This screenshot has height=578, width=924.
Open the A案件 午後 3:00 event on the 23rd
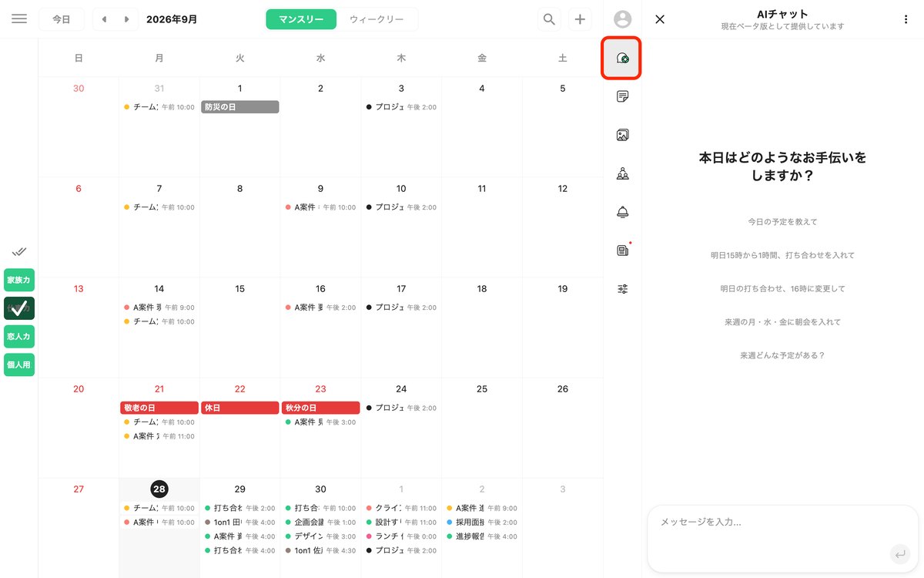point(320,422)
